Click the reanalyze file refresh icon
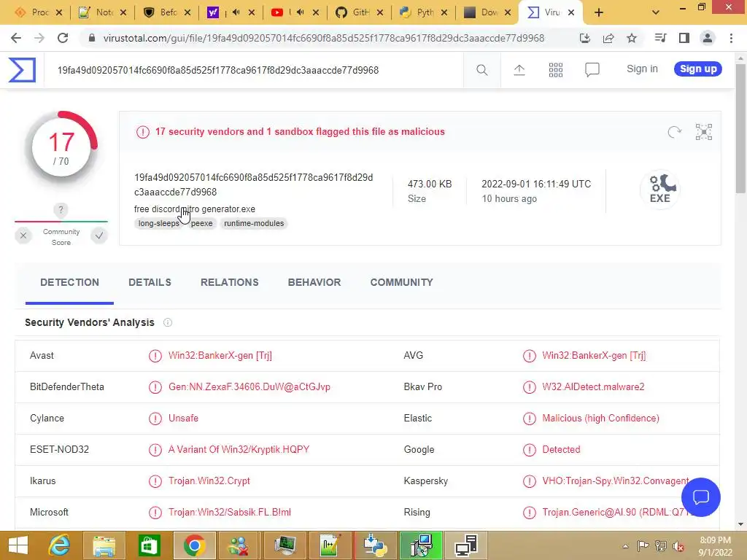 tap(674, 132)
